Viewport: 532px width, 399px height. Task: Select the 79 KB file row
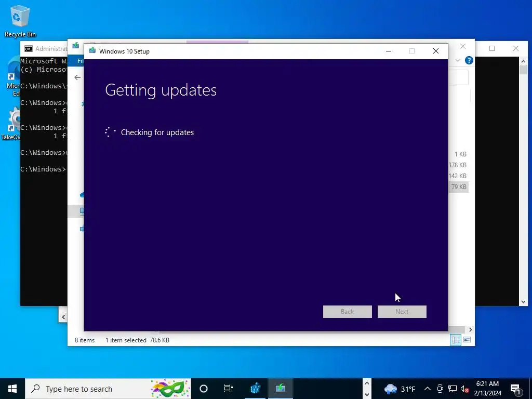click(x=458, y=187)
